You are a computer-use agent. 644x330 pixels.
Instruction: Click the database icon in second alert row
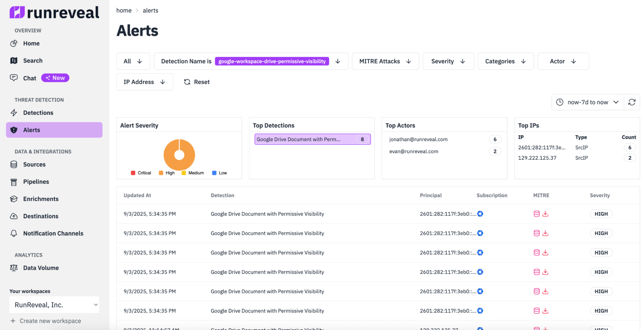pos(536,233)
